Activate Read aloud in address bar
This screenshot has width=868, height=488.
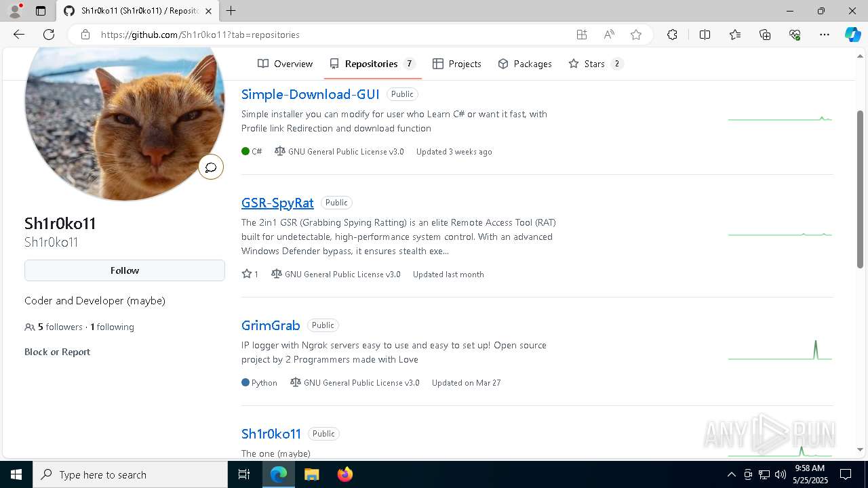(609, 35)
